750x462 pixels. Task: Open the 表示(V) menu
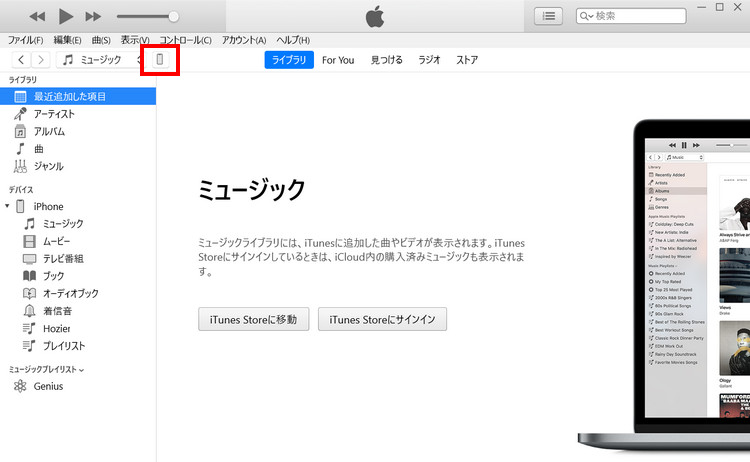[x=135, y=40]
